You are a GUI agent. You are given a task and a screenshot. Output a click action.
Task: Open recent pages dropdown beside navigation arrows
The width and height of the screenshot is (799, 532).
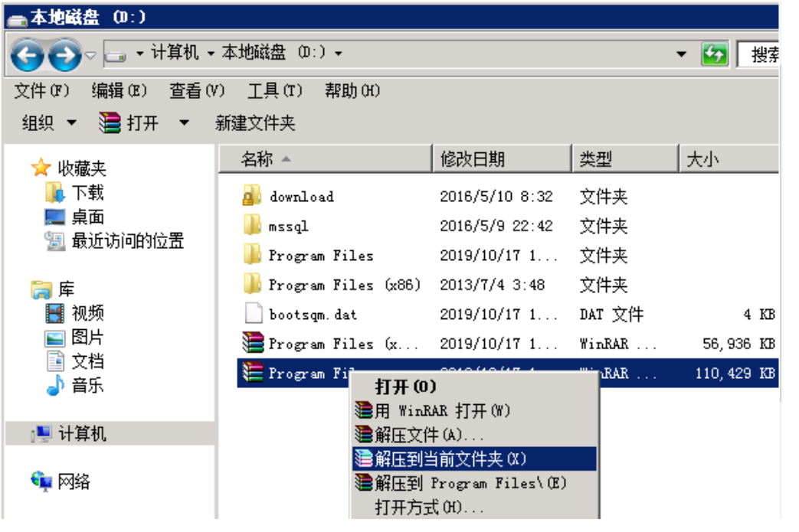pos(90,54)
